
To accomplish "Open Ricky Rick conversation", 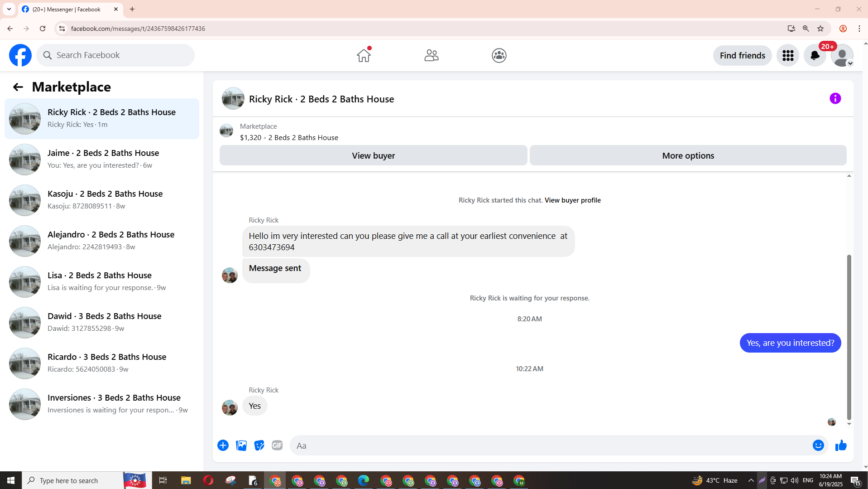I will 102,119.
